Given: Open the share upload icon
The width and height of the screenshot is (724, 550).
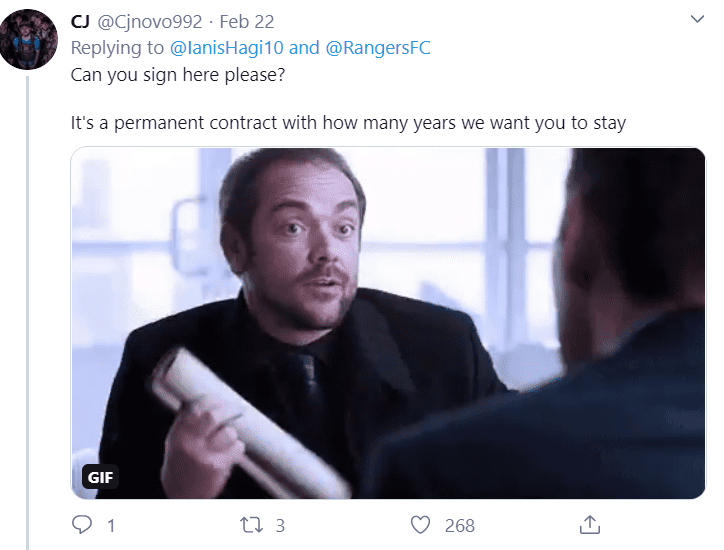Looking at the screenshot, I should coord(590,525).
